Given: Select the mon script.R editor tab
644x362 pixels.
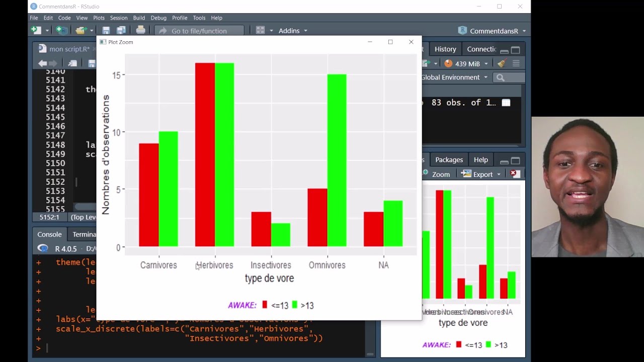Looking at the screenshot, I should [64, 49].
